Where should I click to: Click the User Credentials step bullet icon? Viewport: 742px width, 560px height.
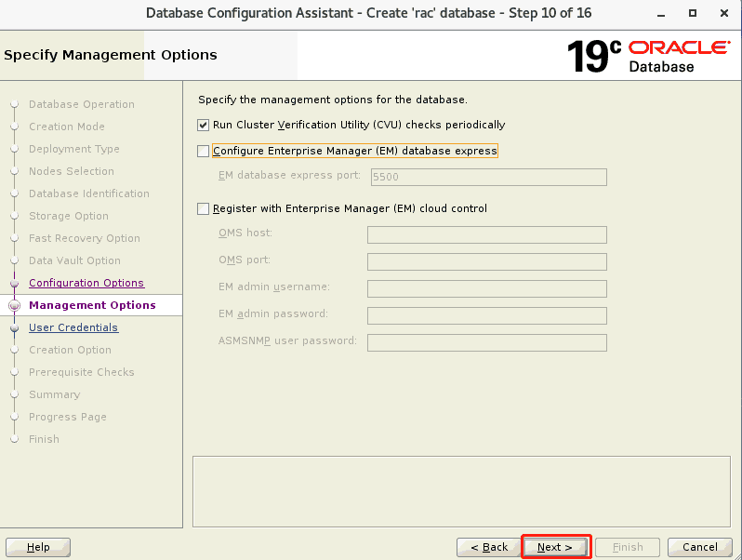(x=15, y=328)
